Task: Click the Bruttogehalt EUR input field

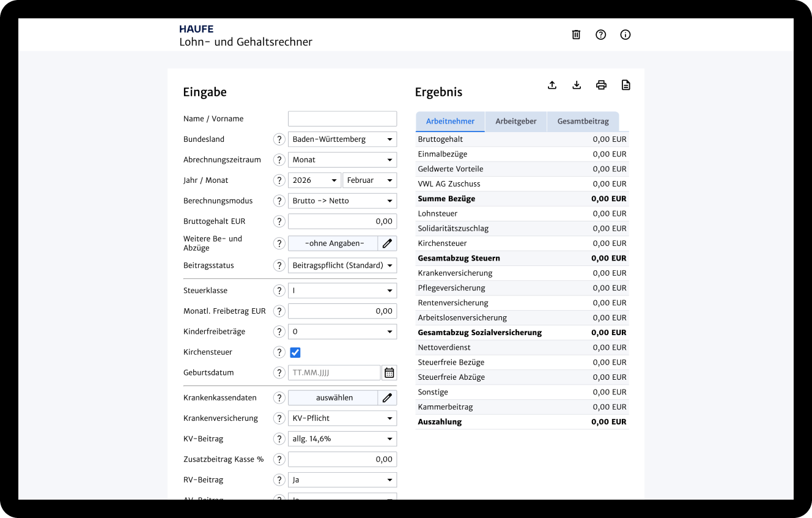Action: click(x=342, y=221)
